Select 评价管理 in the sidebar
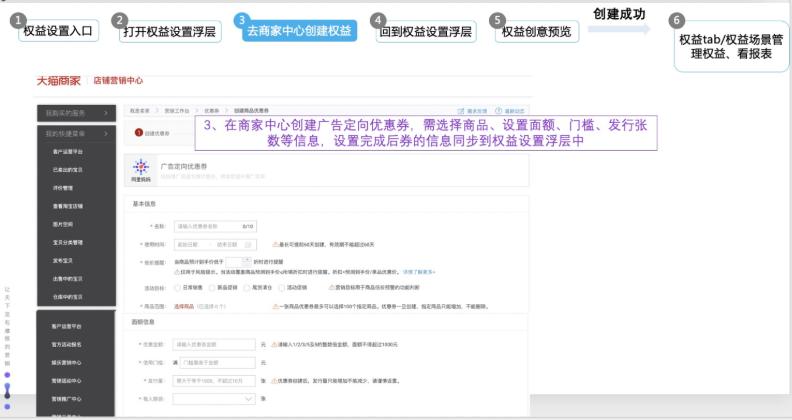This screenshot has width=792, height=420. [63, 188]
